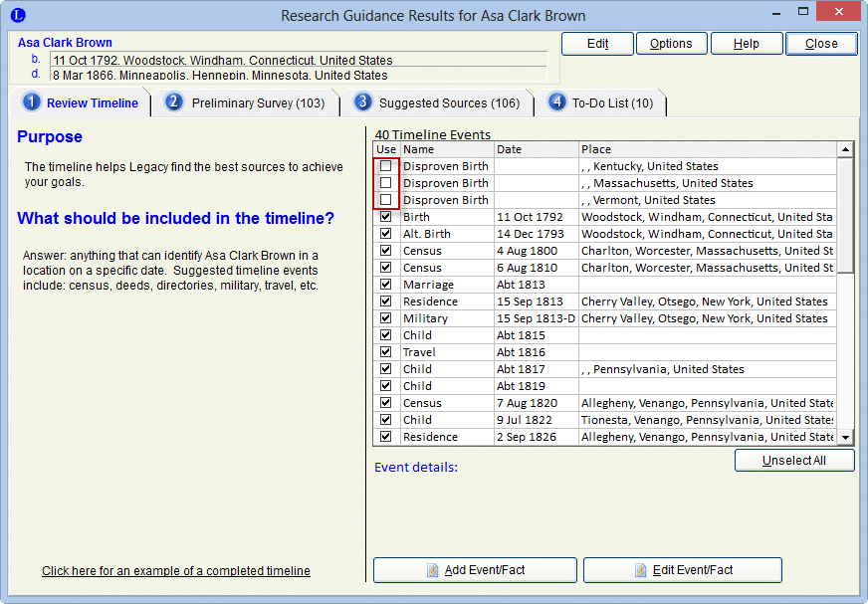Image resolution: width=868 pixels, height=604 pixels.
Task: Uncheck the Alt. Birth 14 Dec 1793 checkbox
Action: coord(386,234)
